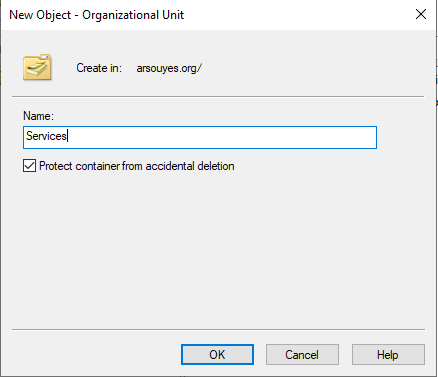
Task: Click the word Services in the Name box
Action: click(46, 136)
